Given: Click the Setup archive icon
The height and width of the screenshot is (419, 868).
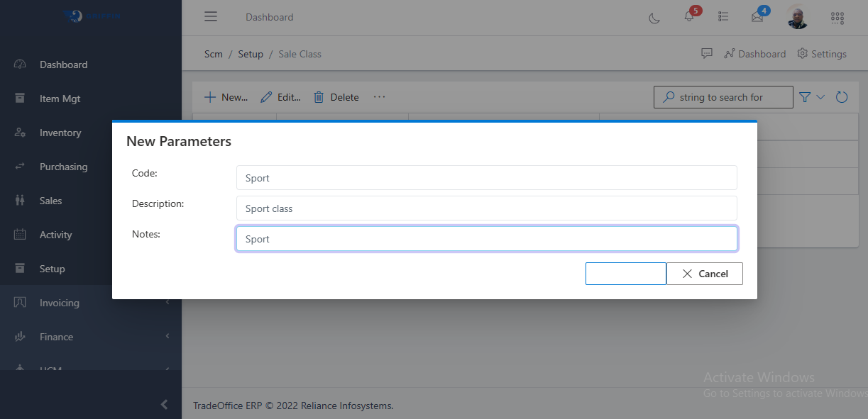Looking at the screenshot, I should tap(20, 268).
